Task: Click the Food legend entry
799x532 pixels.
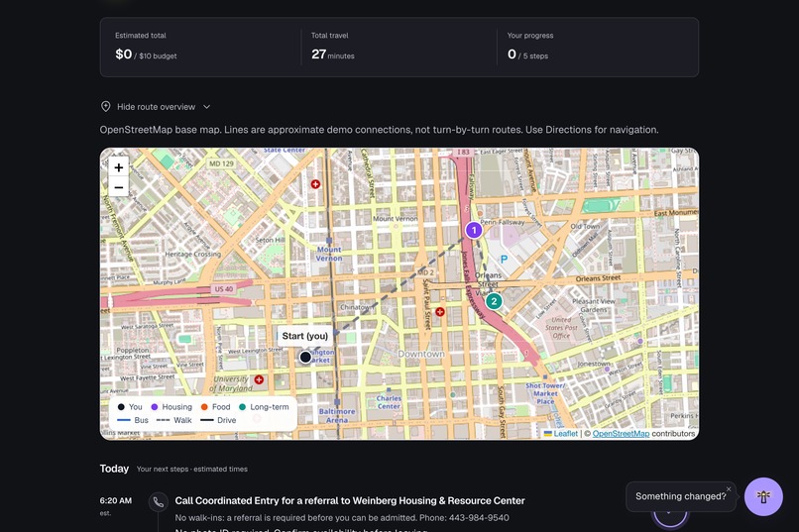Action: [x=215, y=407]
